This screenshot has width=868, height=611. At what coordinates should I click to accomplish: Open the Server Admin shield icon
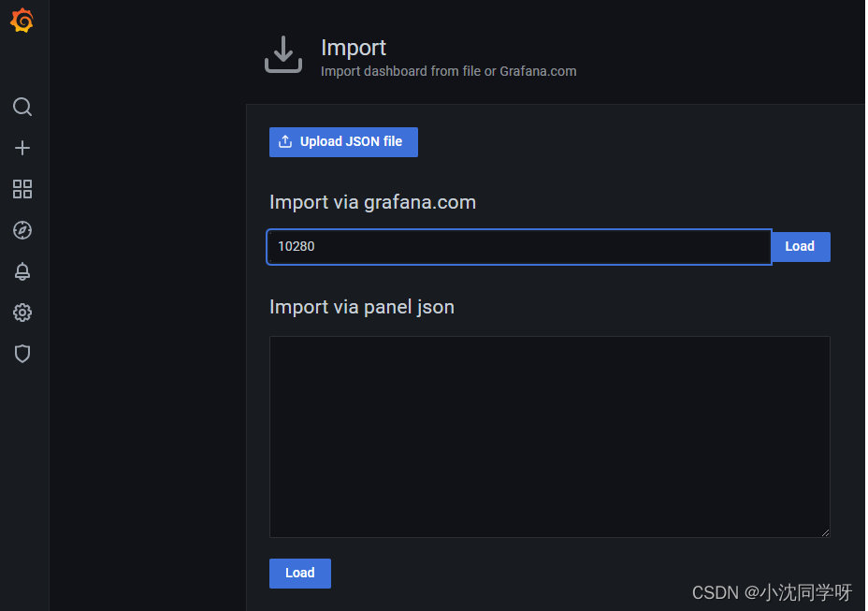(22, 354)
